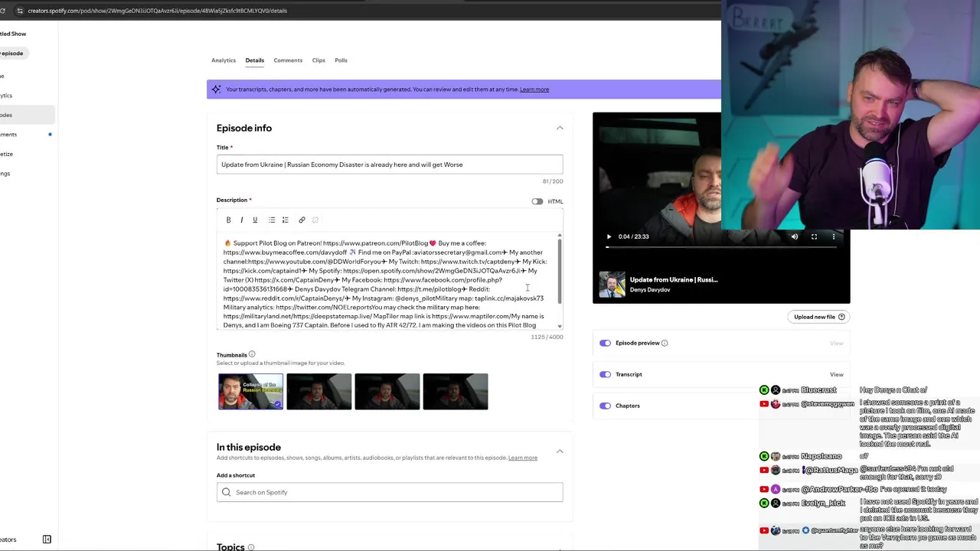Click the Search on Spotify field
The image size is (980, 551).
click(390, 492)
